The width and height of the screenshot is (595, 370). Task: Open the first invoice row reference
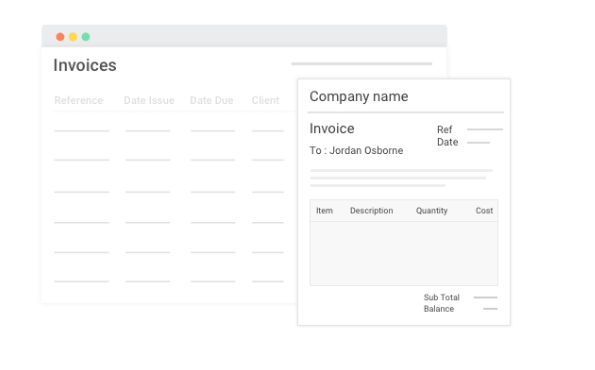pyautogui.click(x=82, y=131)
